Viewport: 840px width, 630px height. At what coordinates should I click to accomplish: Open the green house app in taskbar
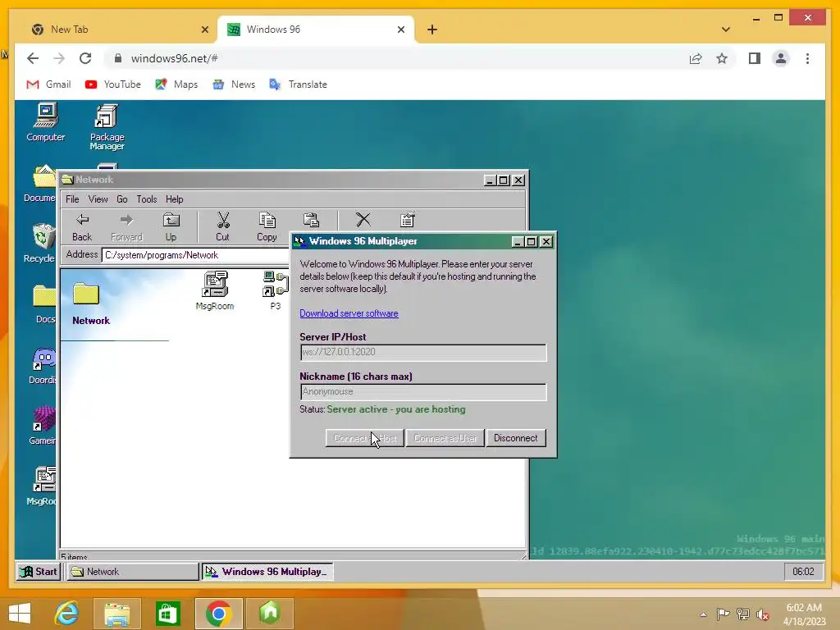pos(269,614)
